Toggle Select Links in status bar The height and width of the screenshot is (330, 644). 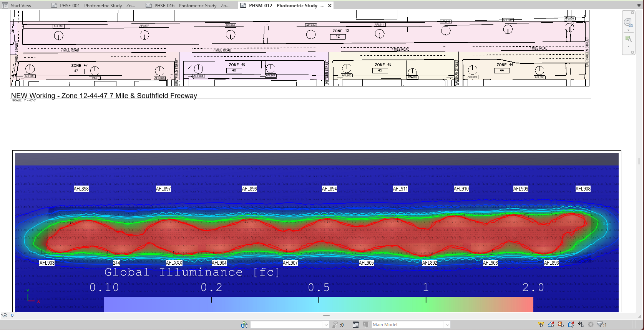click(x=541, y=325)
